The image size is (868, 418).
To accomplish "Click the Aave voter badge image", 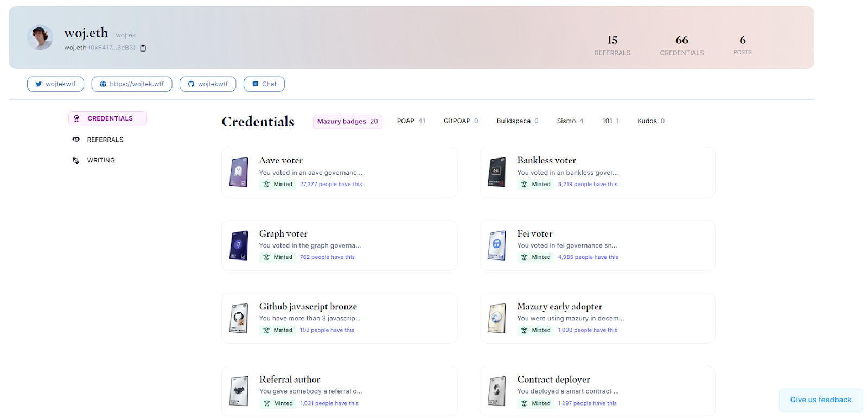I will pos(239,172).
